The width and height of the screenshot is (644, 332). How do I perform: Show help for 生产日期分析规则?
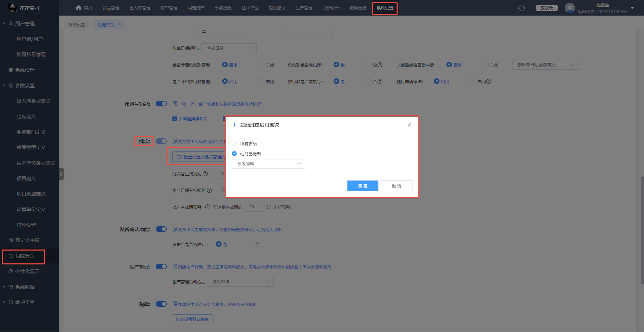point(209,190)
